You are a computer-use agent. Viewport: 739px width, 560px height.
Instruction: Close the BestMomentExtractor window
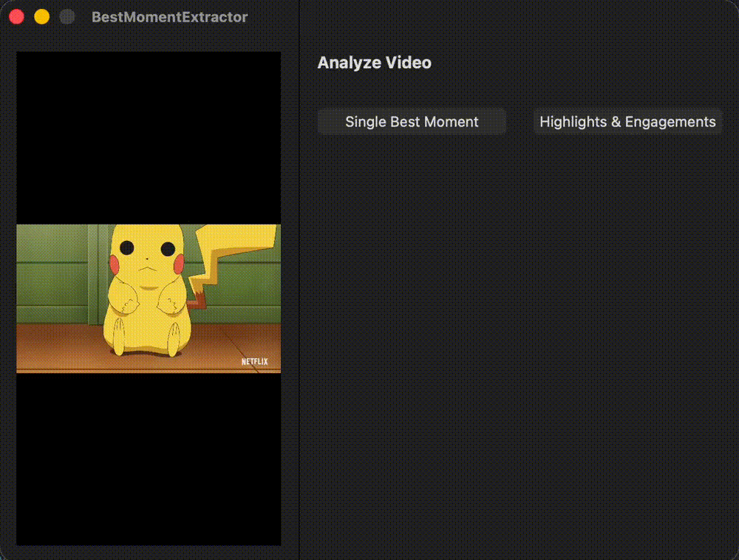click(16, 17)
